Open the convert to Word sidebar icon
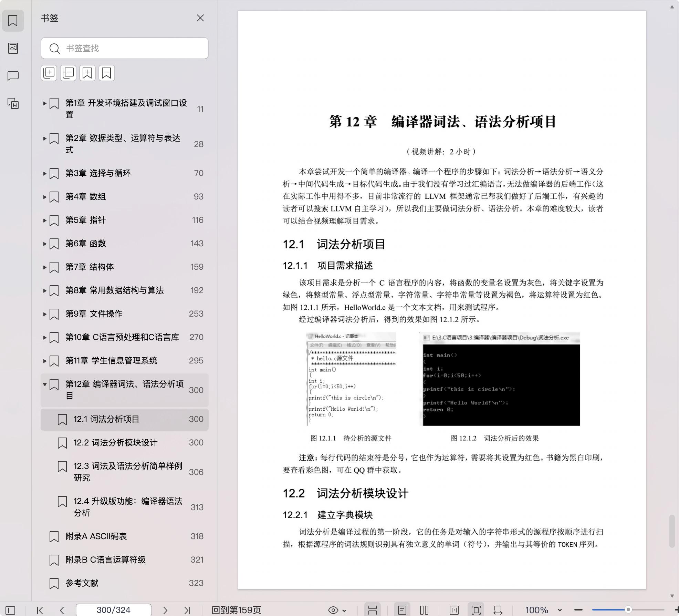The image size is (679, 616). click(x=13, y=103)
